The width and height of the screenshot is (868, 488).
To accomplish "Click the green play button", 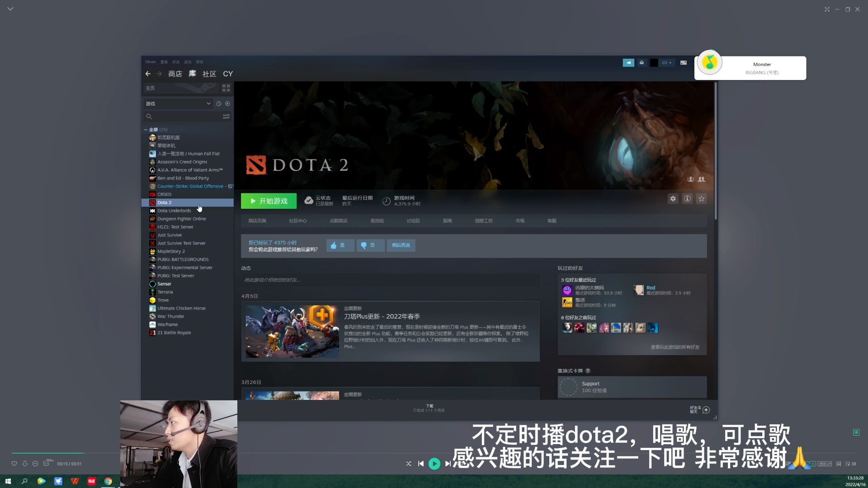I will [434, 464].
